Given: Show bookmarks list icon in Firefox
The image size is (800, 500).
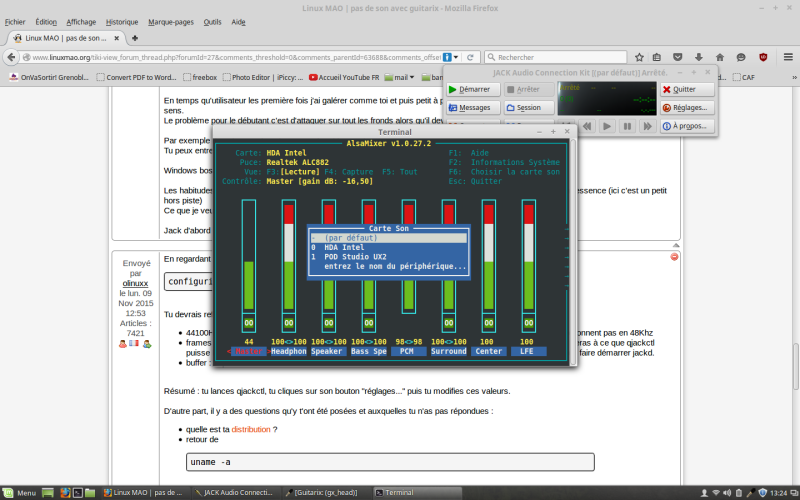Looking at the screenshot, I should 657,57.
